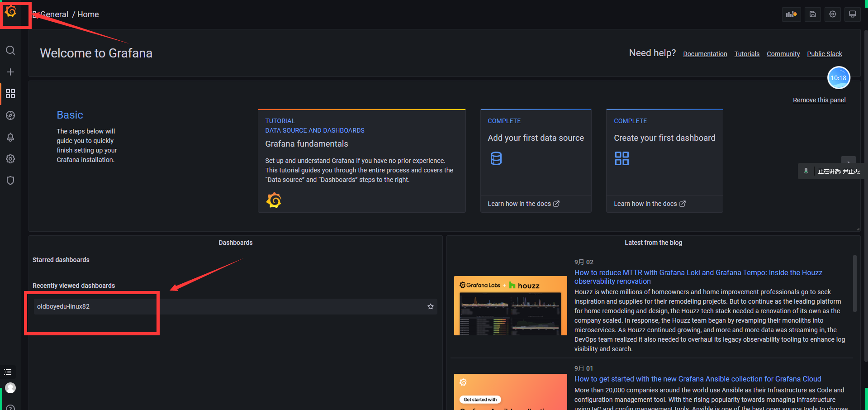Open Dashboard settings gear at top right

click(x=833, y=14)
